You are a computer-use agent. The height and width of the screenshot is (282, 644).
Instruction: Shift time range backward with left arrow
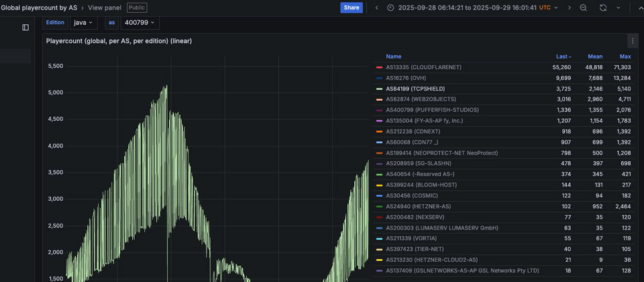[x=376, y=7]
